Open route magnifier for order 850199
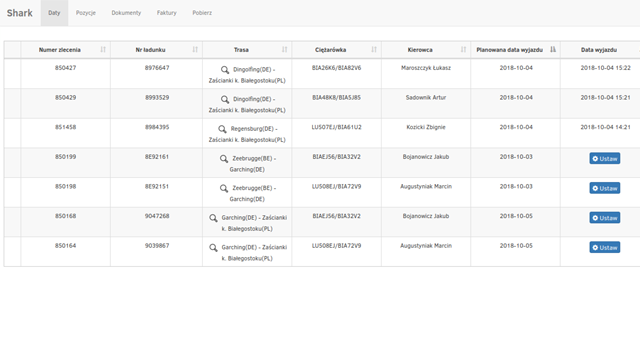Screen dimensions: 640x360 click(x=224, y=159)
